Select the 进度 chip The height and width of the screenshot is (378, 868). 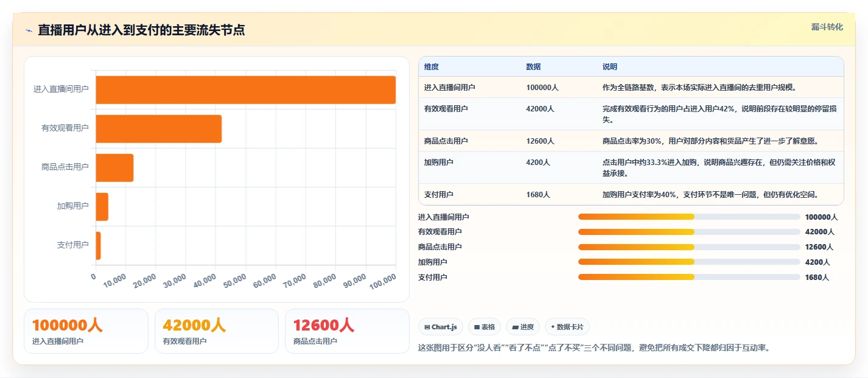523,327
